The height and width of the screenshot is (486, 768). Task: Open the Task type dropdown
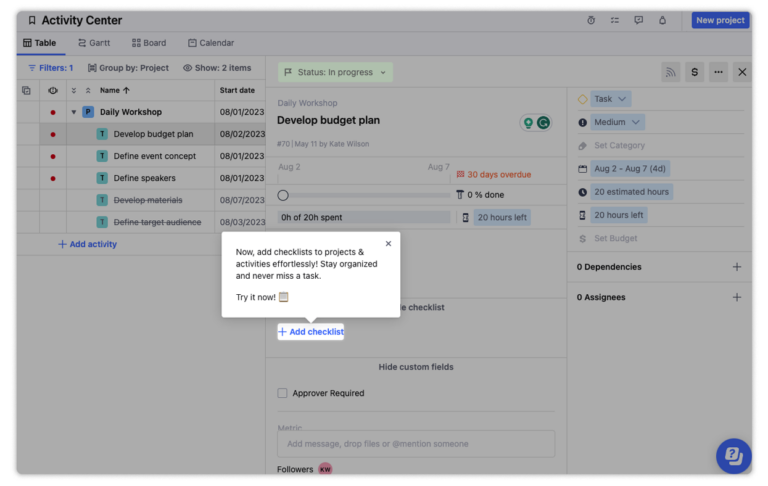610,99
